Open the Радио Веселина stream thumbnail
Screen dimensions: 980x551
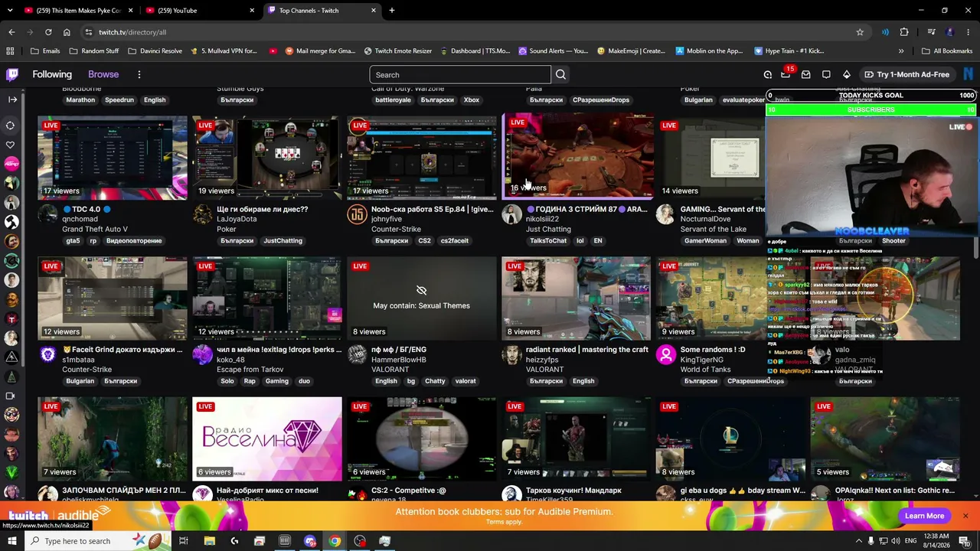click(267, 439)
